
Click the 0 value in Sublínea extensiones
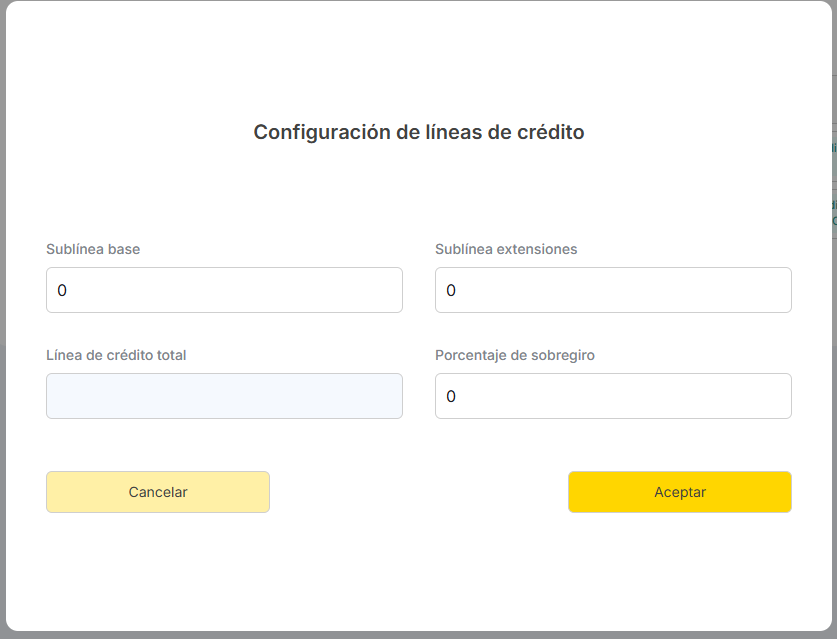[451, 291]
